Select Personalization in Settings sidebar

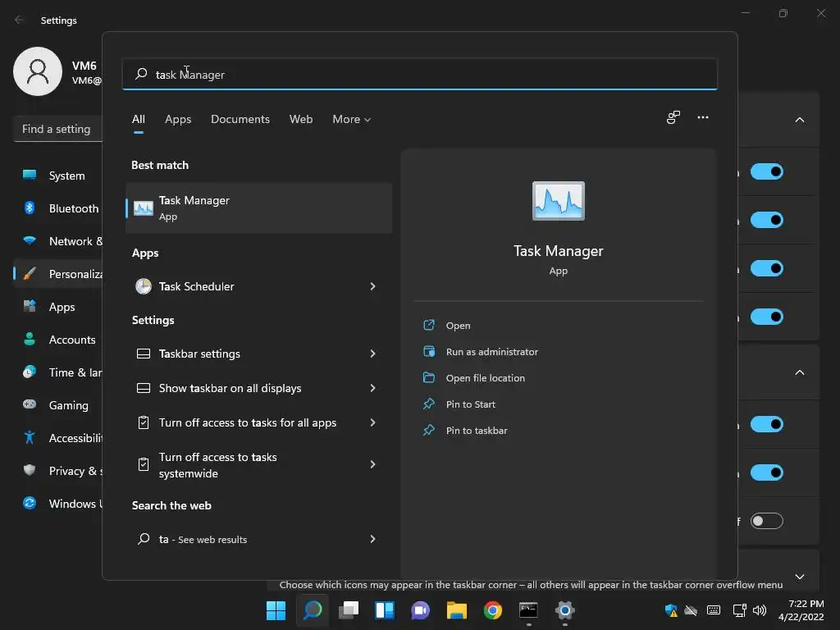(x=57, y=274)
